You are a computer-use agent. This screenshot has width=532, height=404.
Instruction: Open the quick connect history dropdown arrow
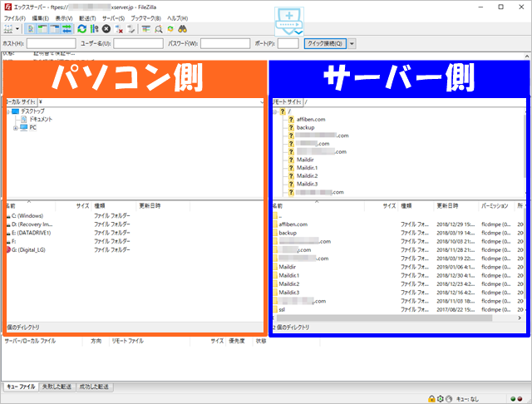pyautogui.click(x=352, y=43)
